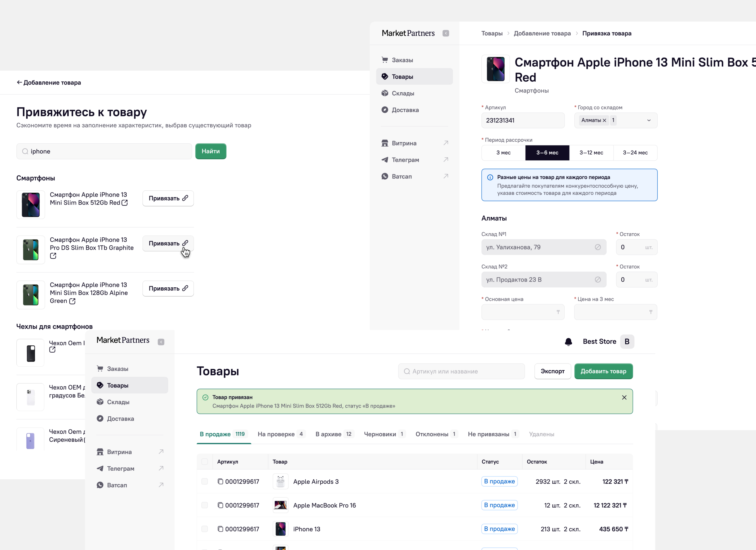Remove the Алматы city tag
The width and height of the screenshot is (756, 550).
[604, 120]
